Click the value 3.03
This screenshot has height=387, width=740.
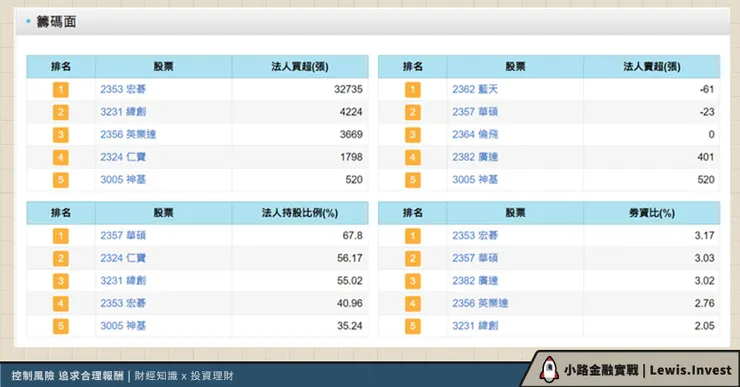(x=705, y=258)
